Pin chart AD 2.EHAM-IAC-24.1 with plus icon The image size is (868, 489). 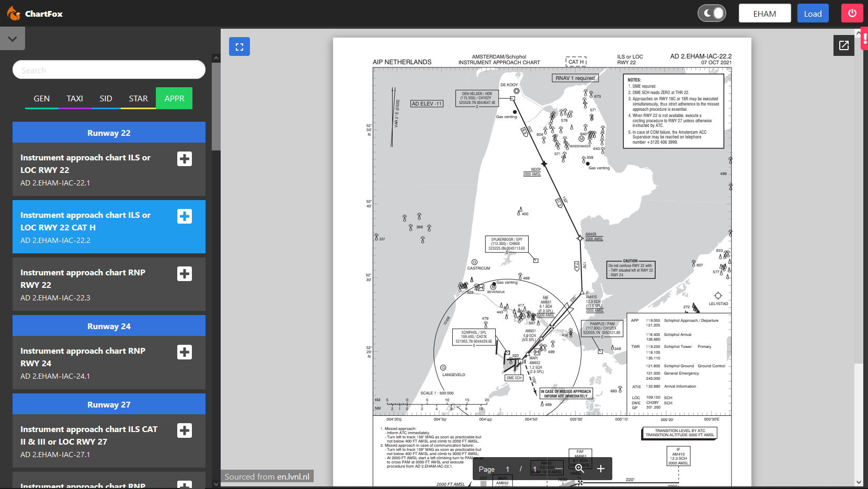pos(185,352)
